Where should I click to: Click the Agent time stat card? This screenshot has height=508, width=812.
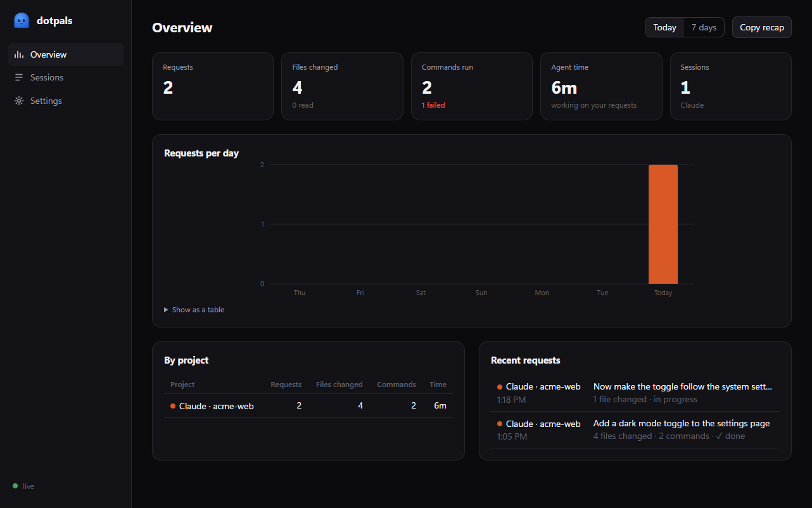[601, 86]
